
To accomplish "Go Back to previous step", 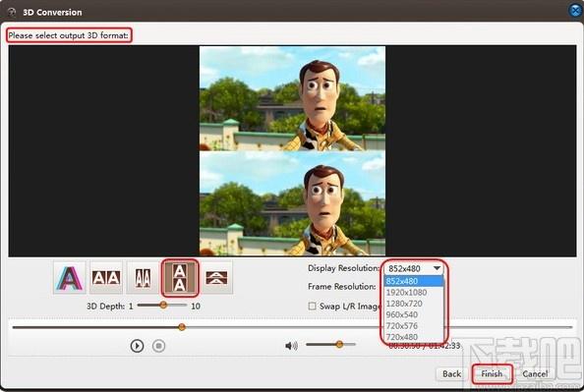I will click(x=452, y=373).
